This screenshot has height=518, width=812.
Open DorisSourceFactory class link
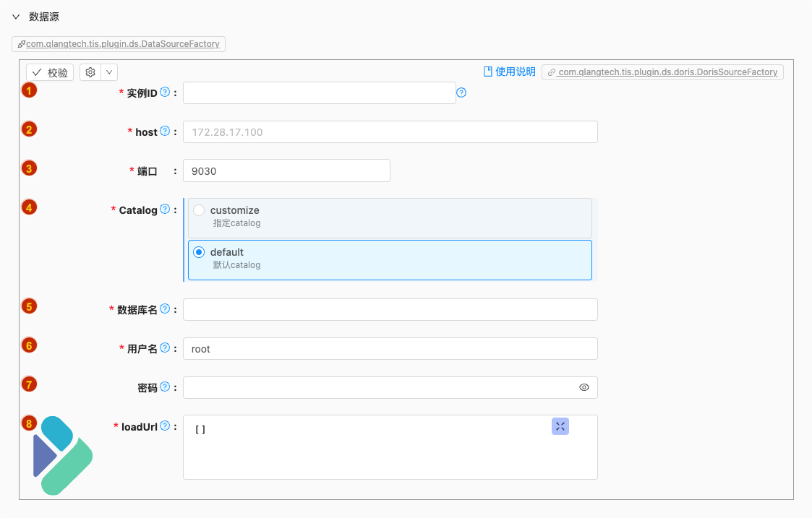tap(662, 72)
